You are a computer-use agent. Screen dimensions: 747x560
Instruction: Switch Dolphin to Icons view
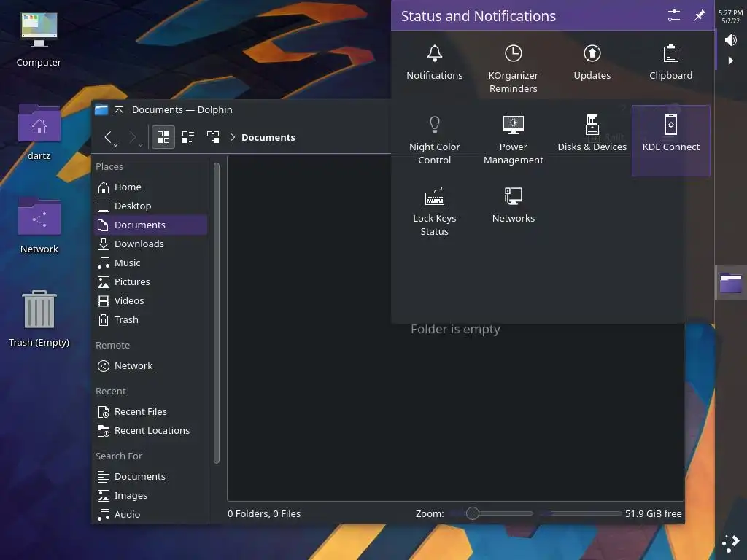pos(163,137)
